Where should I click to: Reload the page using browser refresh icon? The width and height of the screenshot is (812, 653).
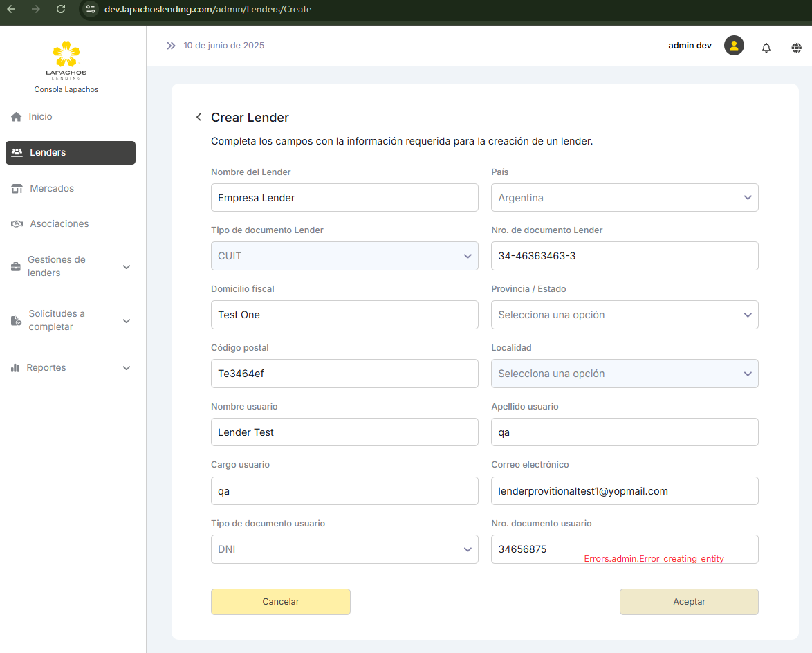tap(61, 9)
